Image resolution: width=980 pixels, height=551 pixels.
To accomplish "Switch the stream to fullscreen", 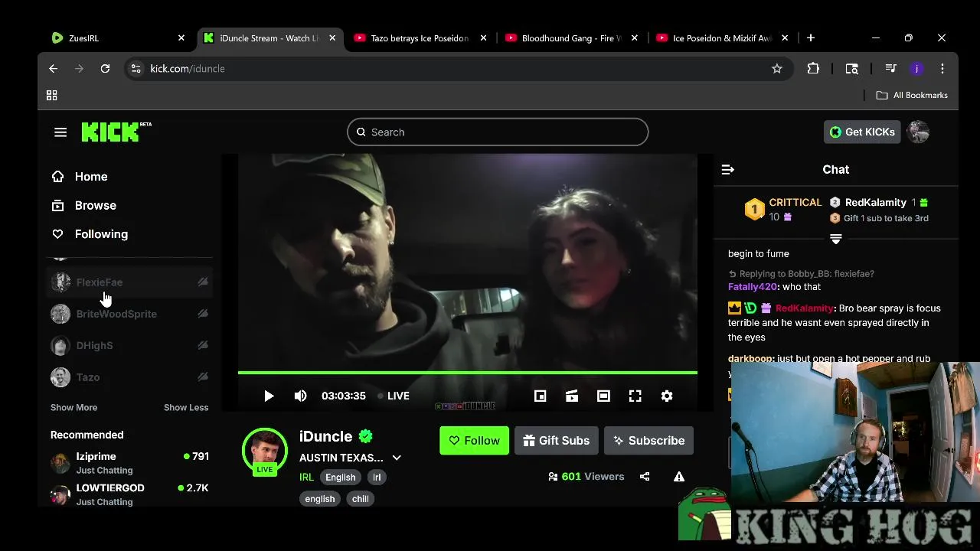I will tap(635, 396).
